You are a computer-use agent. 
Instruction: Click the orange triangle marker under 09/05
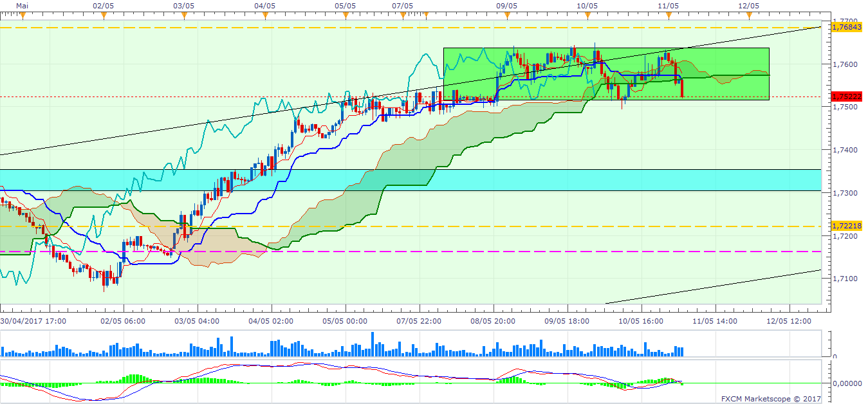point(507,16)
